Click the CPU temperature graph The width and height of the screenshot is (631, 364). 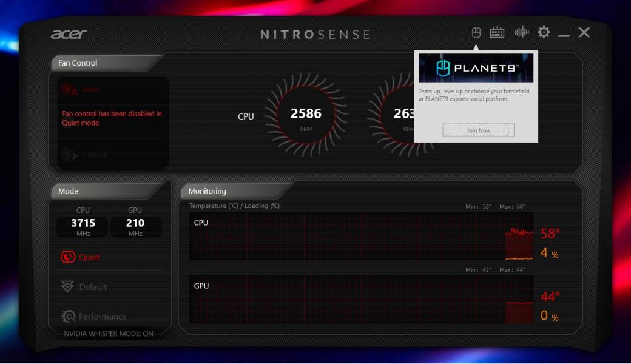pyautogui.click(x=361, y=237)
